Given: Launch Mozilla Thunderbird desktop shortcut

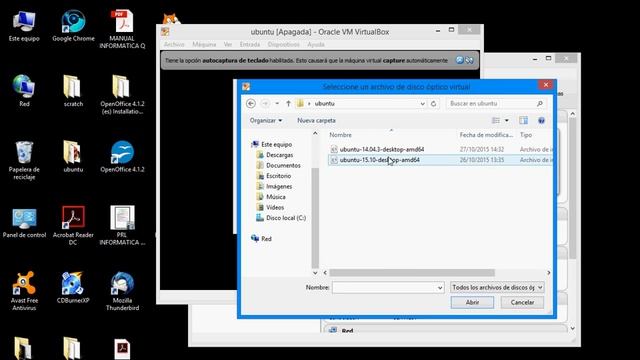Looking at the screenshot, I should coord(122,291).
